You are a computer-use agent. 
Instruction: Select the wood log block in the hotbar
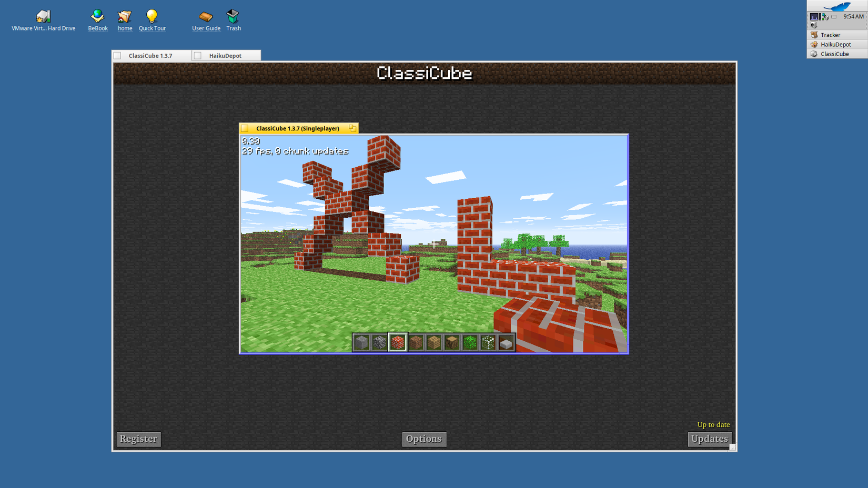click(x=452, y=342)
